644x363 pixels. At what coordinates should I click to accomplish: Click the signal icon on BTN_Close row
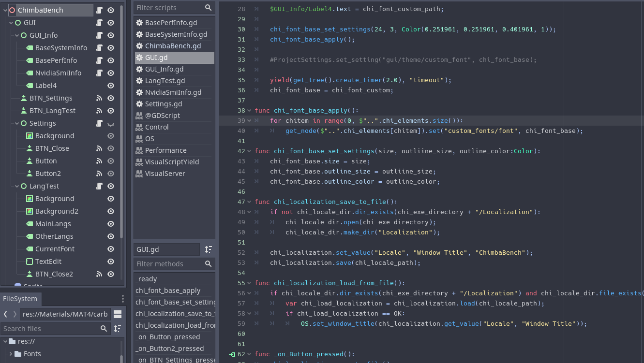[x=99, y=148]
